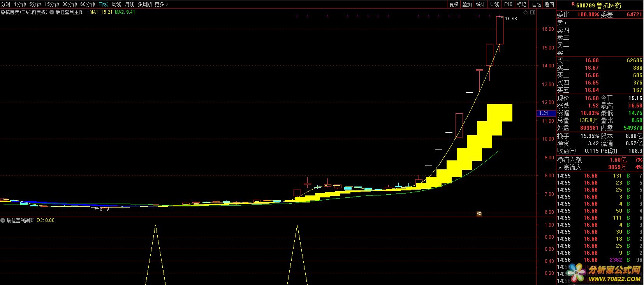Select the 15分钟 period tab
Image resolution: width=644 pixels, height=285 pixels.
pos(51,4)
